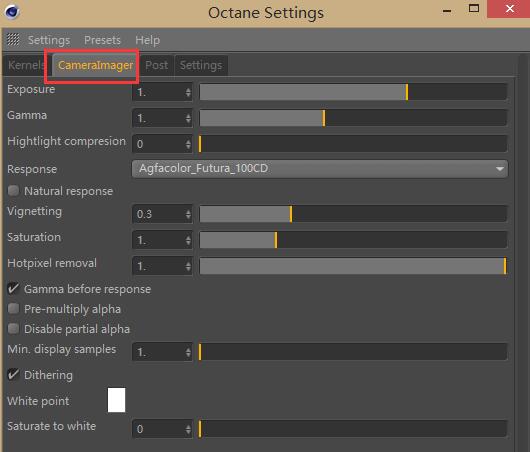The width and height of the screenshot is (530, 452).
Task: Click the Hotpixel removal stepper arrows
Action: coord(188,266)
